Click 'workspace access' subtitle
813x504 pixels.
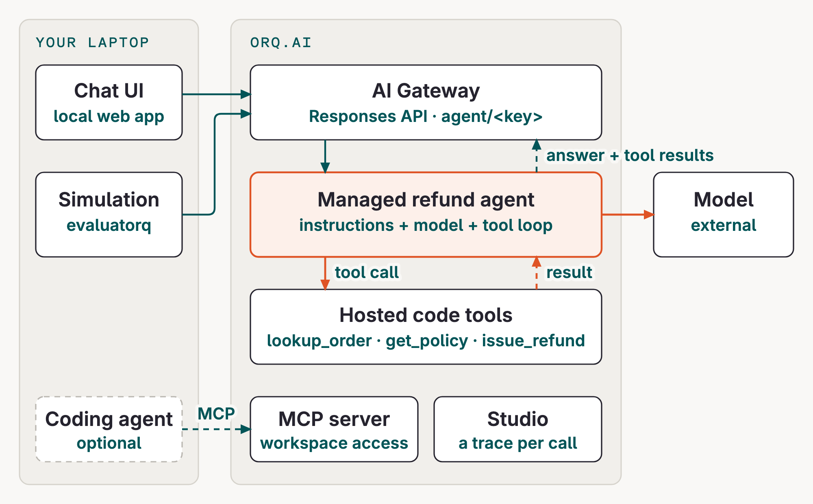point(334,443)
